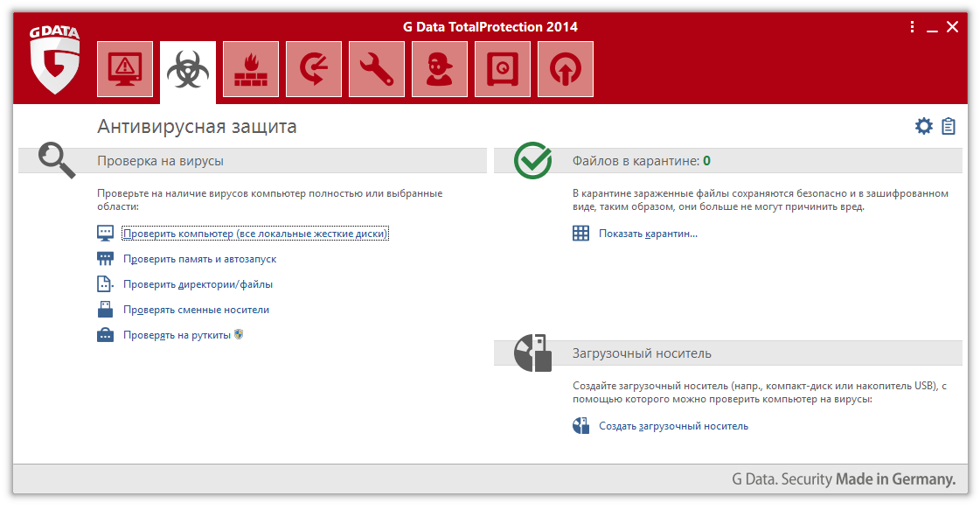
Task: Open the Parental Controls child tab
Action: pos(440,69)
